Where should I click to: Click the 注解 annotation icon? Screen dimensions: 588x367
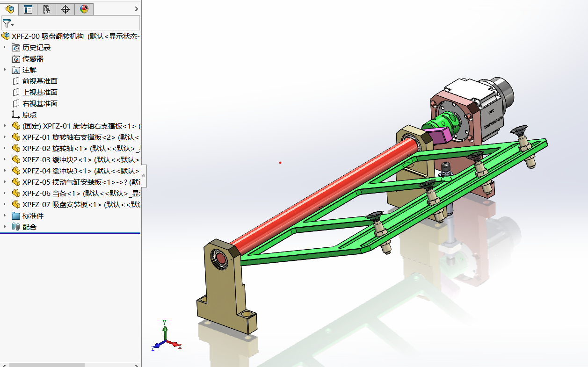point(16,70)
